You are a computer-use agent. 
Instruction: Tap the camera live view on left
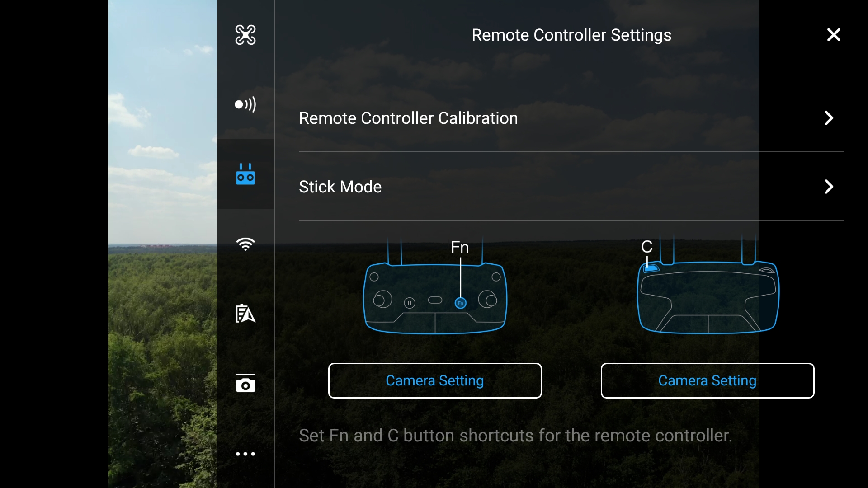163,244
